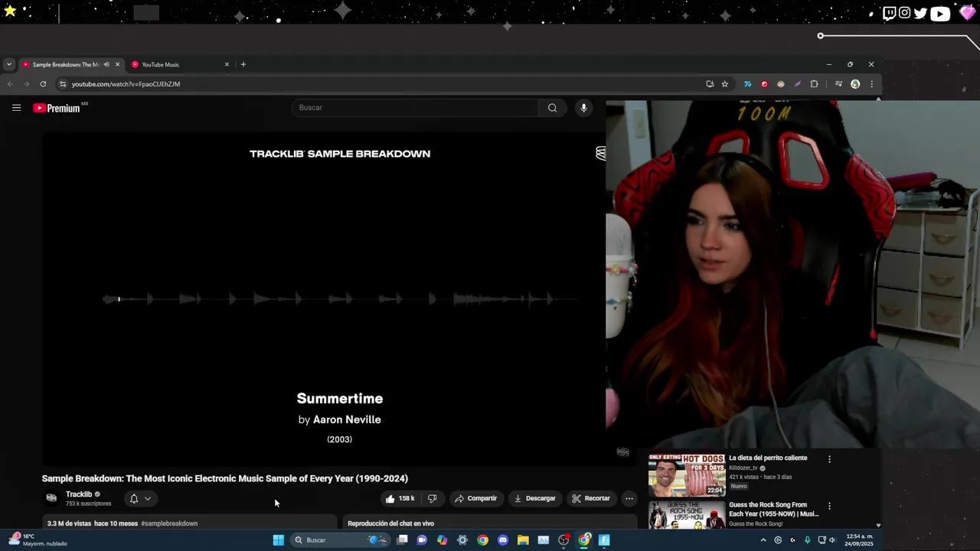
Task: Install app icon in address bar
Action: (710, 84)
